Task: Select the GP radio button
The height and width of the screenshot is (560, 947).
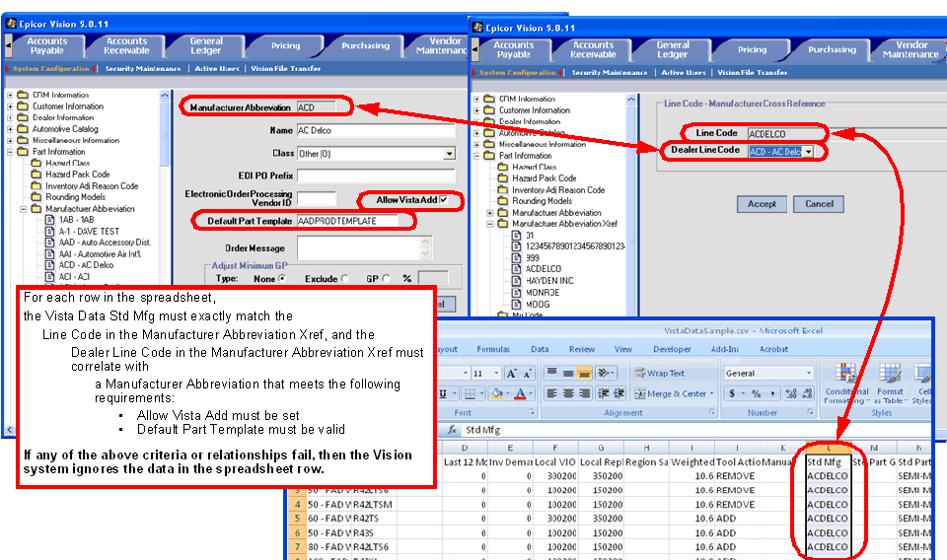Action: click(386, 279)
